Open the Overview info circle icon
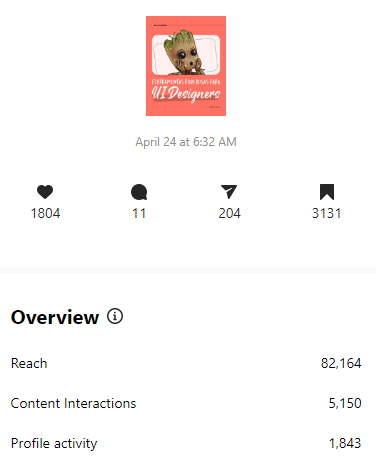This screenshot has height=465, width=376. [x=115, y=316]
